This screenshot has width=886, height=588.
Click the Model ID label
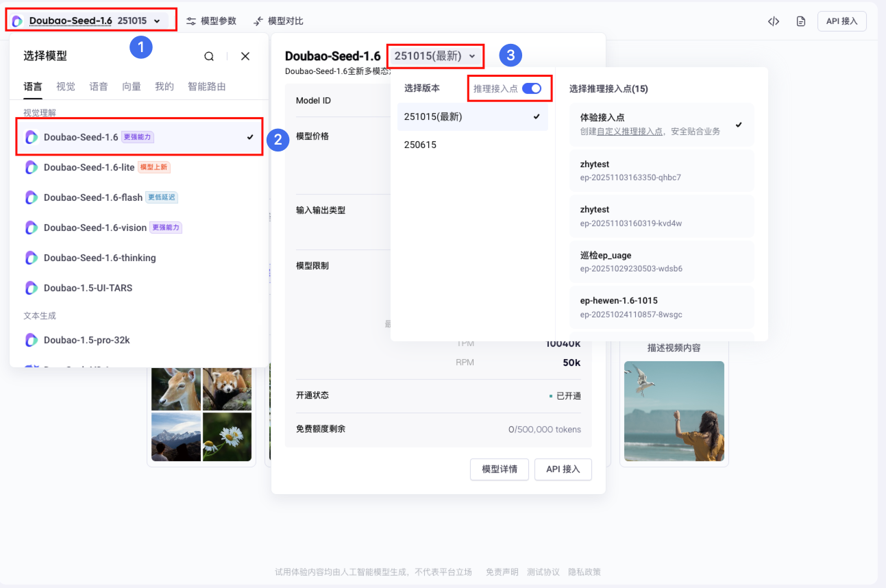[x=313, y=101]
